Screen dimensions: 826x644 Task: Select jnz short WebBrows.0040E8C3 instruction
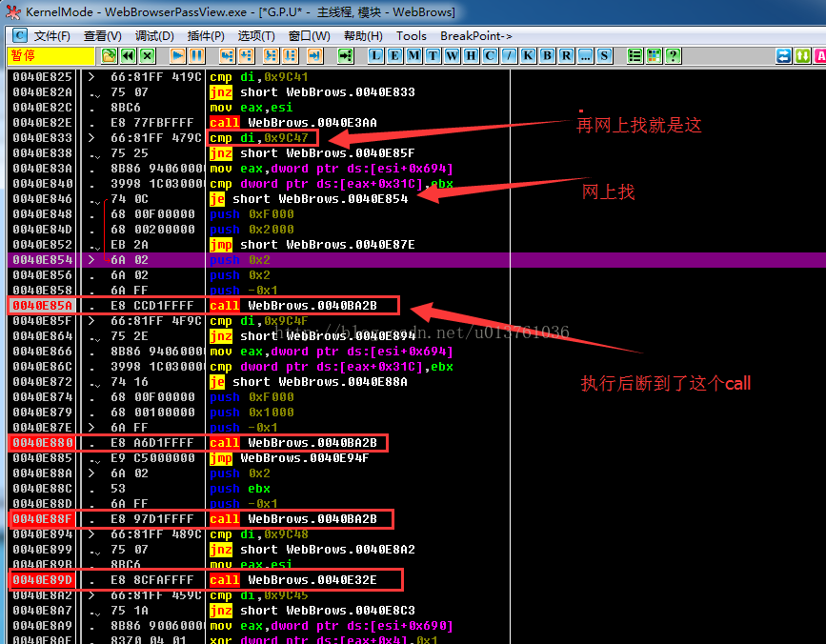click(312, 611)
